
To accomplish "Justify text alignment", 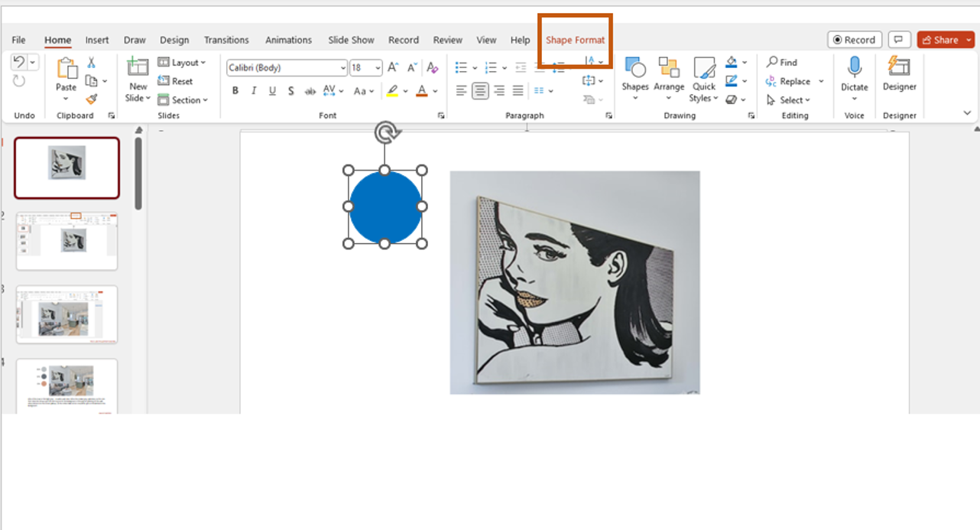I will point(518,91).
